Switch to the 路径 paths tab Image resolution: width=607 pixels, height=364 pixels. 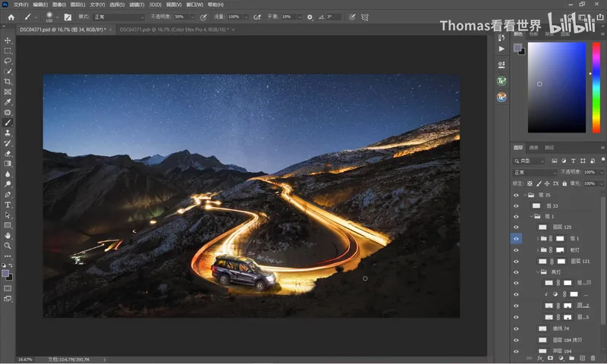pos(549,147)
